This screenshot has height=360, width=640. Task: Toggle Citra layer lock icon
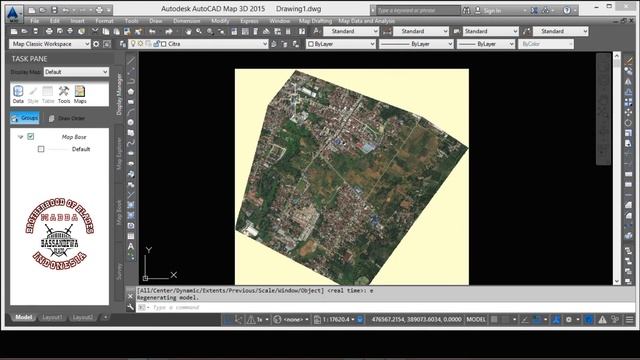coord(156,44)
